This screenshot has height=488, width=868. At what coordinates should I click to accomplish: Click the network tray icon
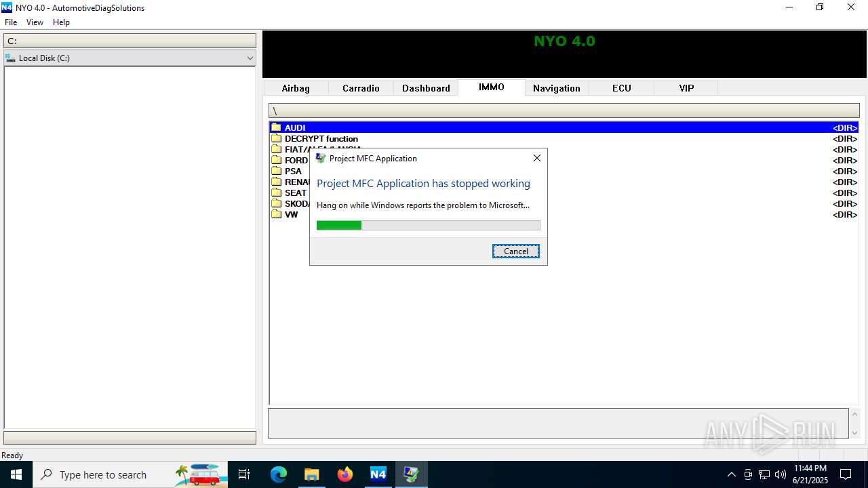point(764,474)
